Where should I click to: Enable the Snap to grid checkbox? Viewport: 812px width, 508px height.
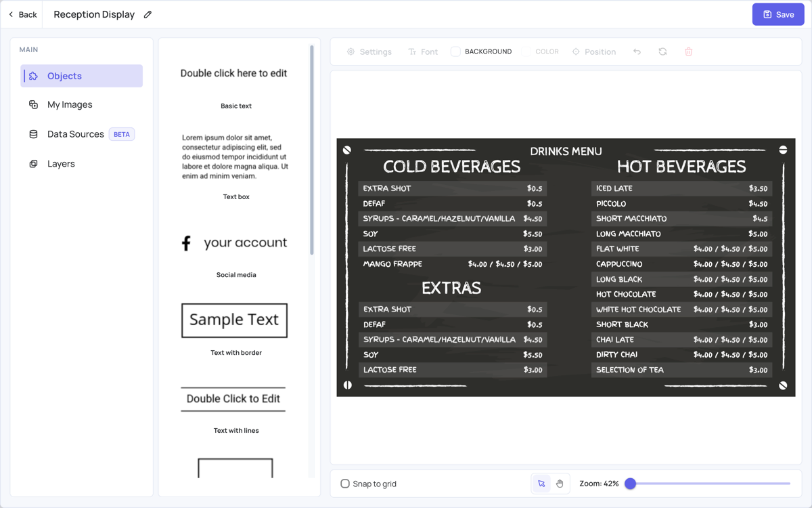click(x=345, y=484)
